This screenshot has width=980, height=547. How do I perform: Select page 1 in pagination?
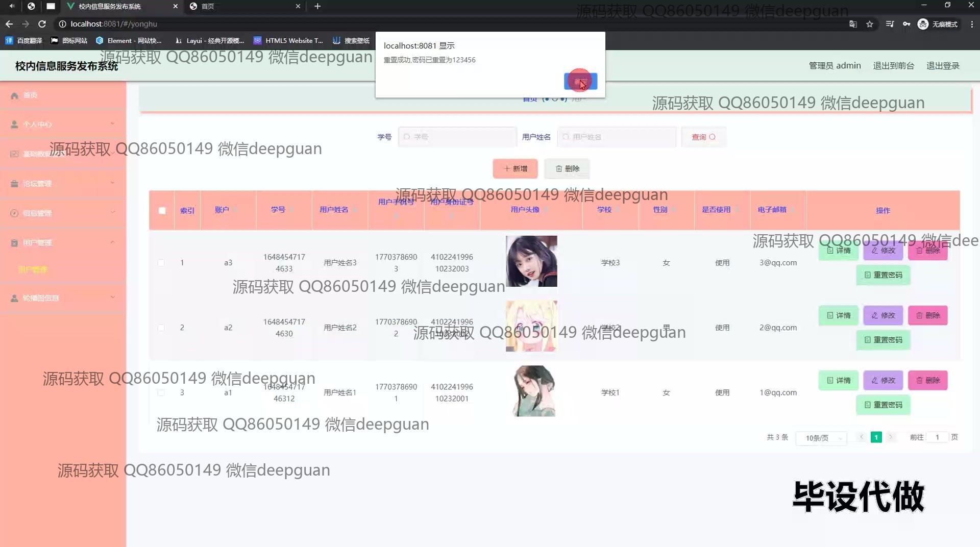pyautogui.click(x=876, y=437)
